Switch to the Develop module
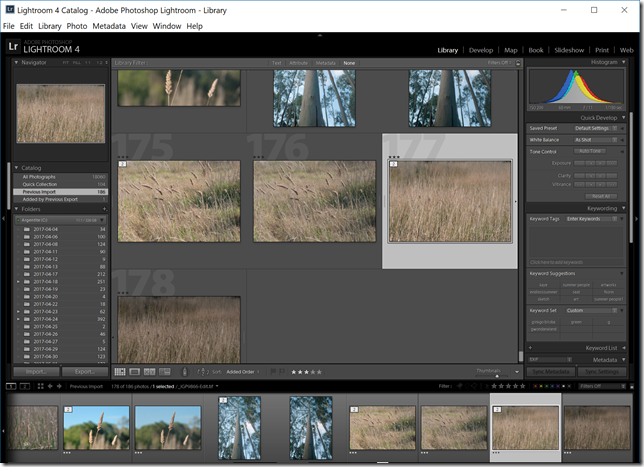Screen dimensions: 644x467 [x=481, y=49]
